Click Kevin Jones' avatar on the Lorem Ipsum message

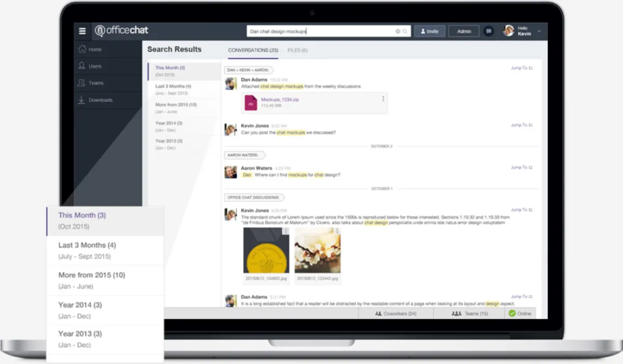click(x=231, y=214)
